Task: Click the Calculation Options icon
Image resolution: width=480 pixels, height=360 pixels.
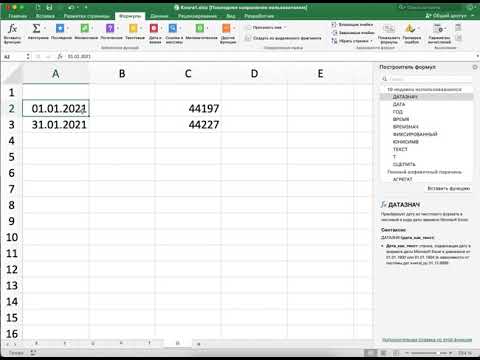Action: (439, 29)
